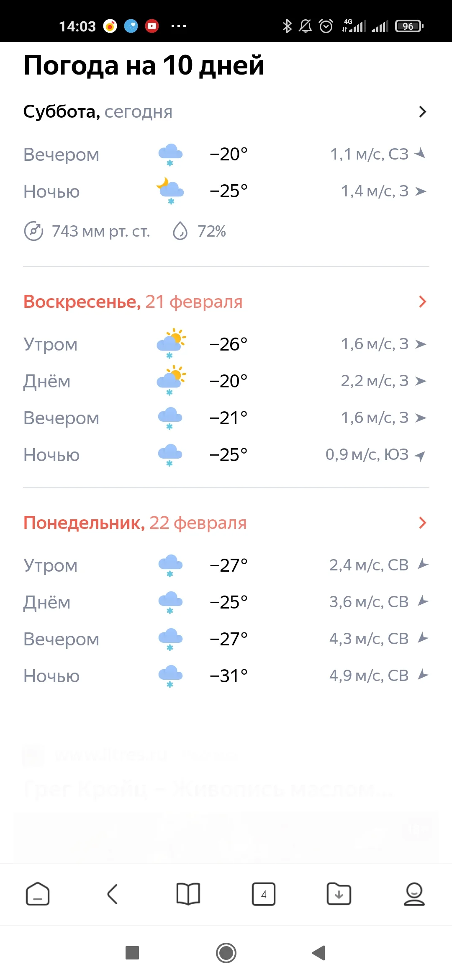Screen dimensions: 452x980
Task: Open the bookmarks book icon
Action: click(188, 892)
